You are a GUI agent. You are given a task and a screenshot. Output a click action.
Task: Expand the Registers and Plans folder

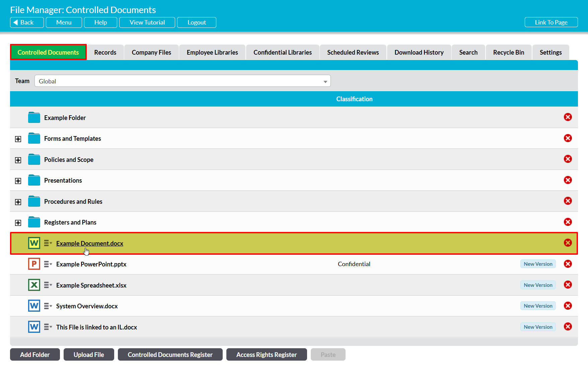[x=18, y=223]
